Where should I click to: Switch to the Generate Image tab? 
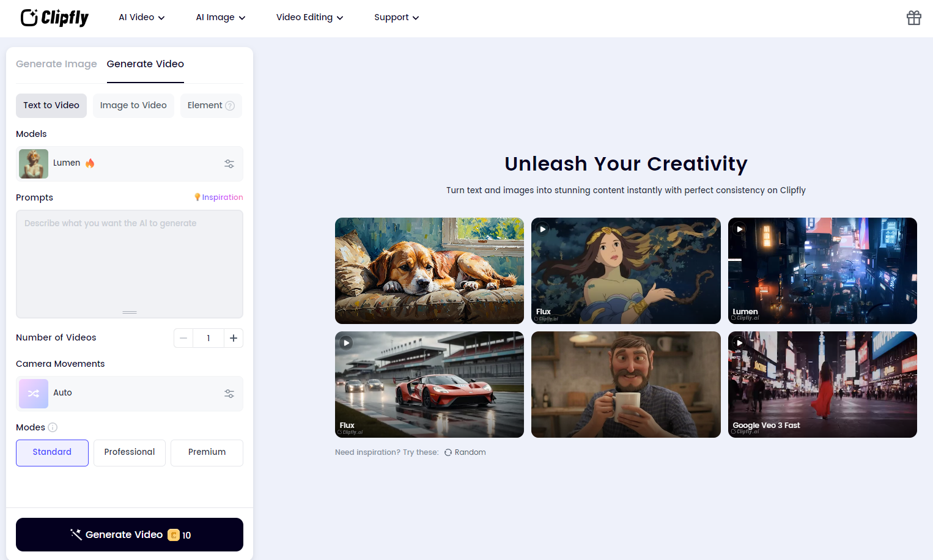click(56, 64)
